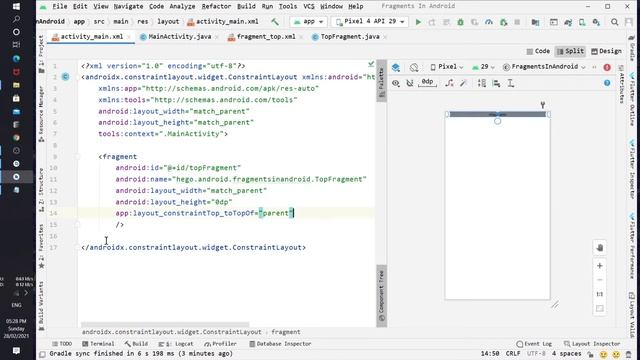Image resolution: width=640 pixels, height=360 pixels.
Task: Click the UTF-8 encoding in status bar
Action: click(536, 354)
